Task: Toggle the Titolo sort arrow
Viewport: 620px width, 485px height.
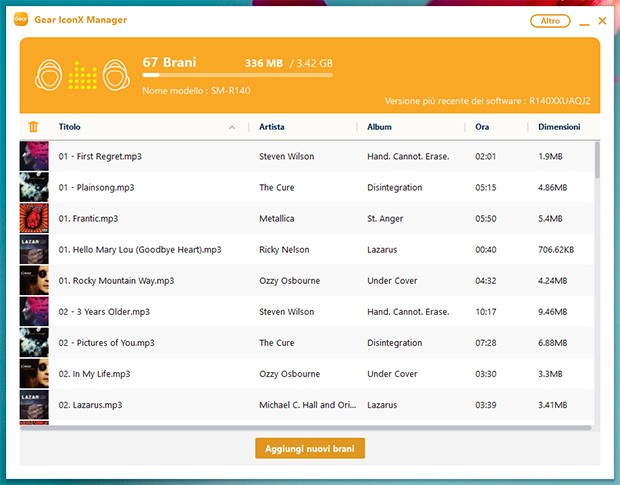Action: pos(232,127)
